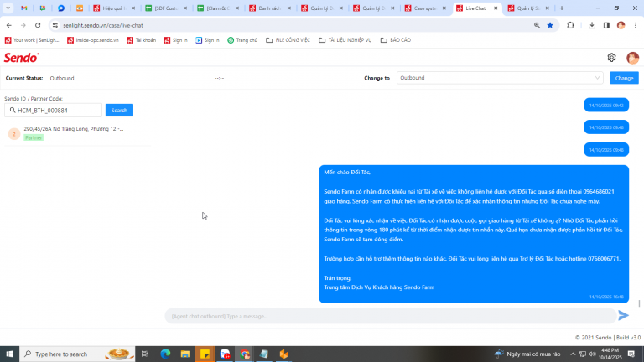This screenshot has height=362, width=644.
Task: Open the Sendo settings gear icon
Action: point(611,58)
